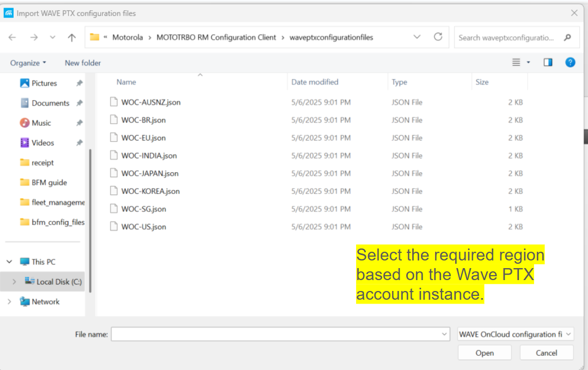Collapse the This PC tree node

tap(9, 262)
